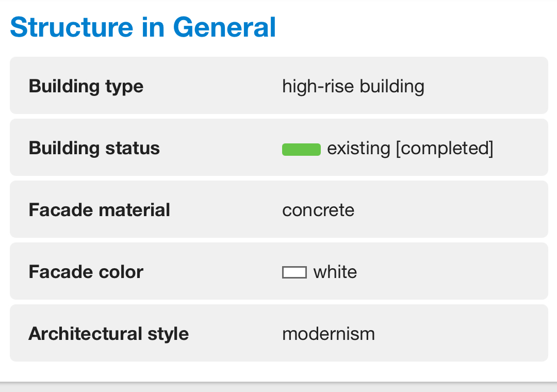
Task: Select the Facade material label
Action: pyautogui.click(x=100, y=210)
